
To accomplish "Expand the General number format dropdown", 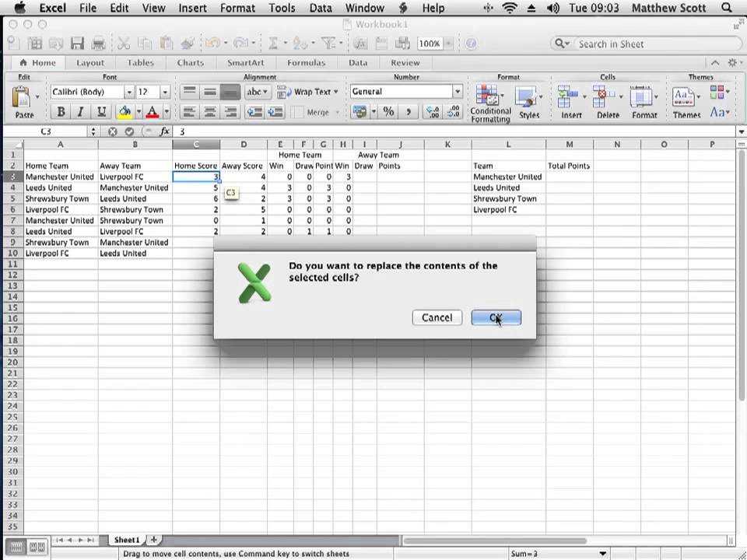I will 458,92.
